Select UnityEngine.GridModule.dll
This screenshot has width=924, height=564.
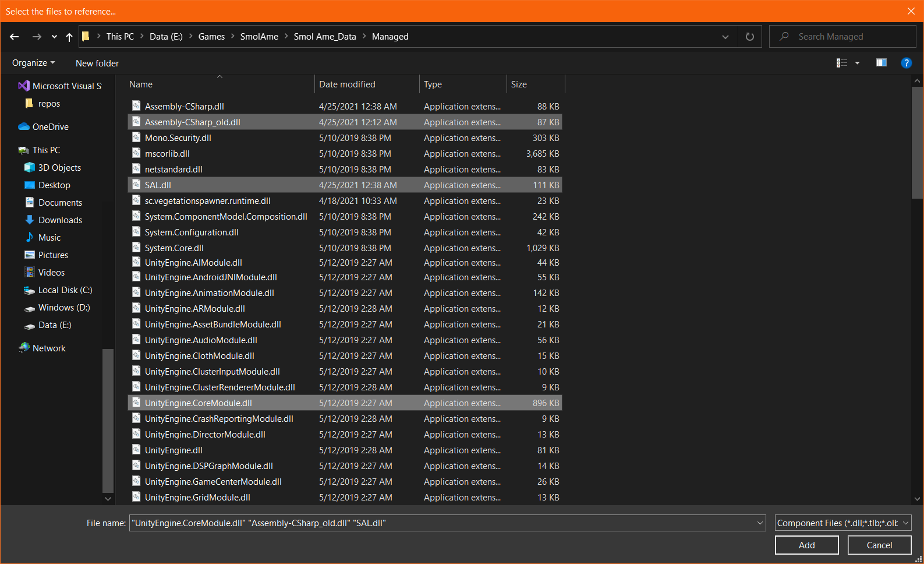(345, 497)
